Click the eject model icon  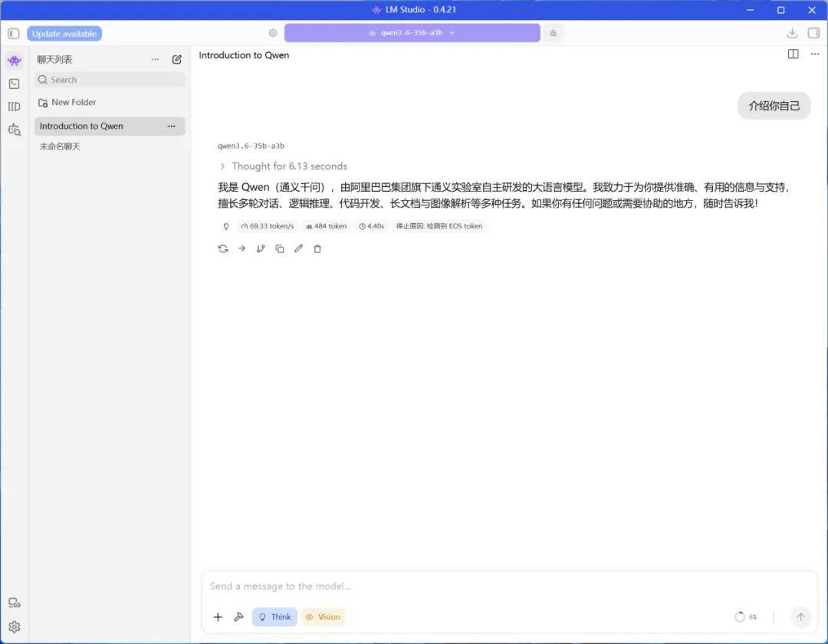(553, 33)
